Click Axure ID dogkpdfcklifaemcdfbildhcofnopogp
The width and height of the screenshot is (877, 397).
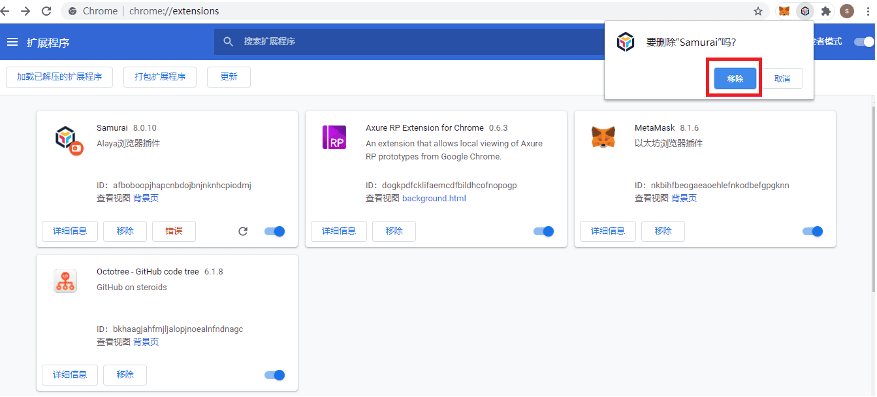(450, 186)
